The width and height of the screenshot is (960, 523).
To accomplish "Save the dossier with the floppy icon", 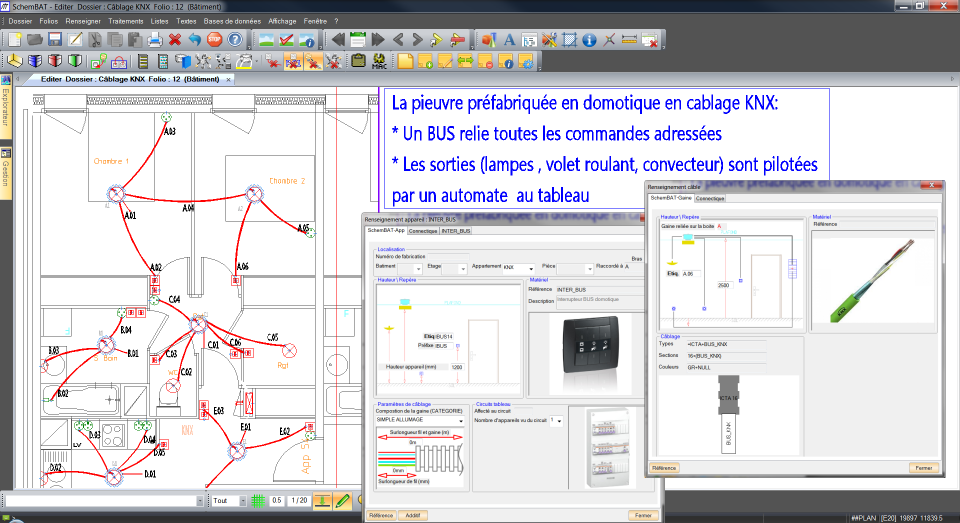I will [x=55, y=40].
